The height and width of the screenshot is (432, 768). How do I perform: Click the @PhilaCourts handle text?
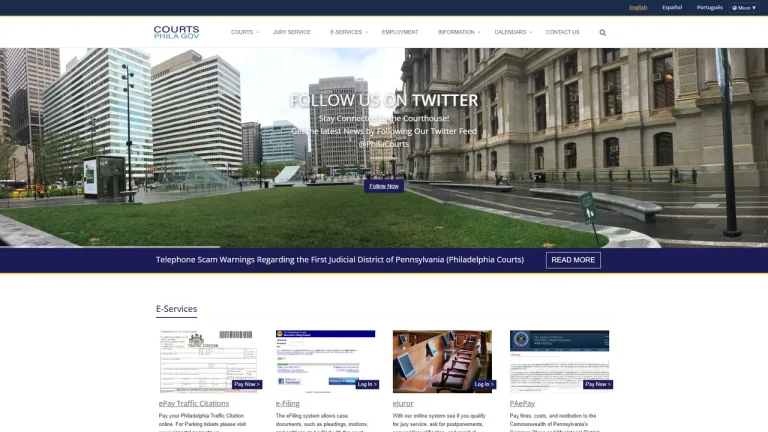point(384,144)
